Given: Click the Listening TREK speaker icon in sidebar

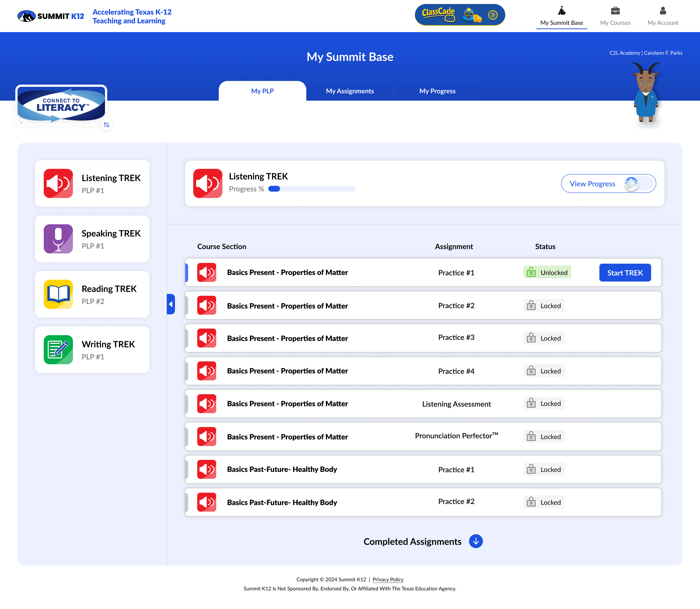Looking at the screenshot, I should (x=58, y=183).
